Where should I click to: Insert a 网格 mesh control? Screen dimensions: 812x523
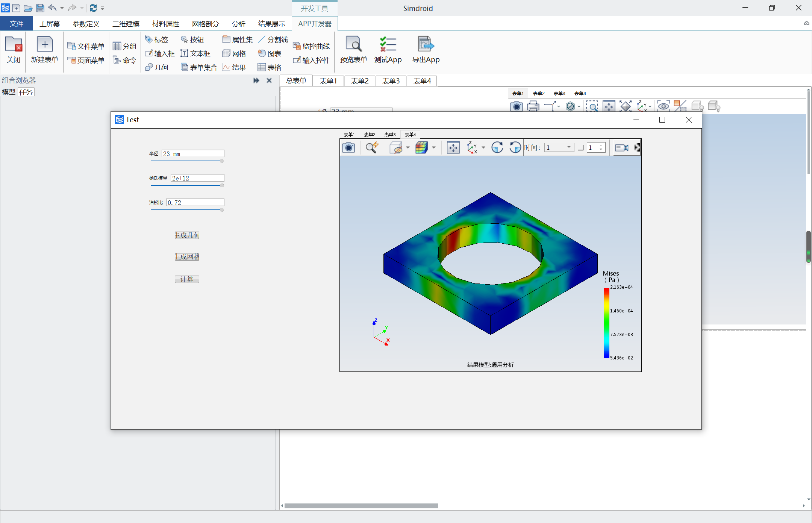coord(234,53)
